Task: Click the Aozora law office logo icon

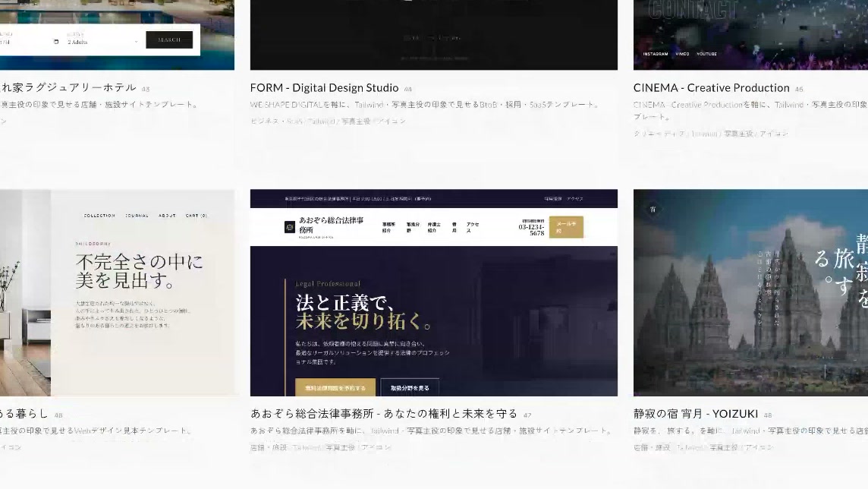Action: [x=290, y=227]
